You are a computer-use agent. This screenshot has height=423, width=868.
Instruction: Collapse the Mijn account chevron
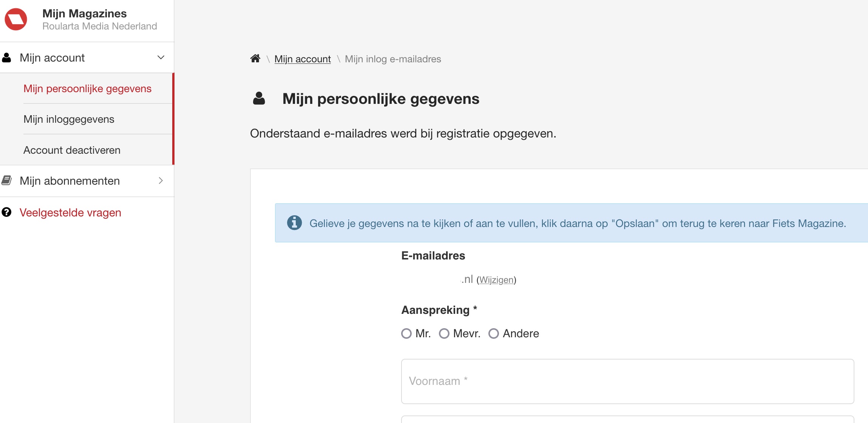[x=161, y=57]
